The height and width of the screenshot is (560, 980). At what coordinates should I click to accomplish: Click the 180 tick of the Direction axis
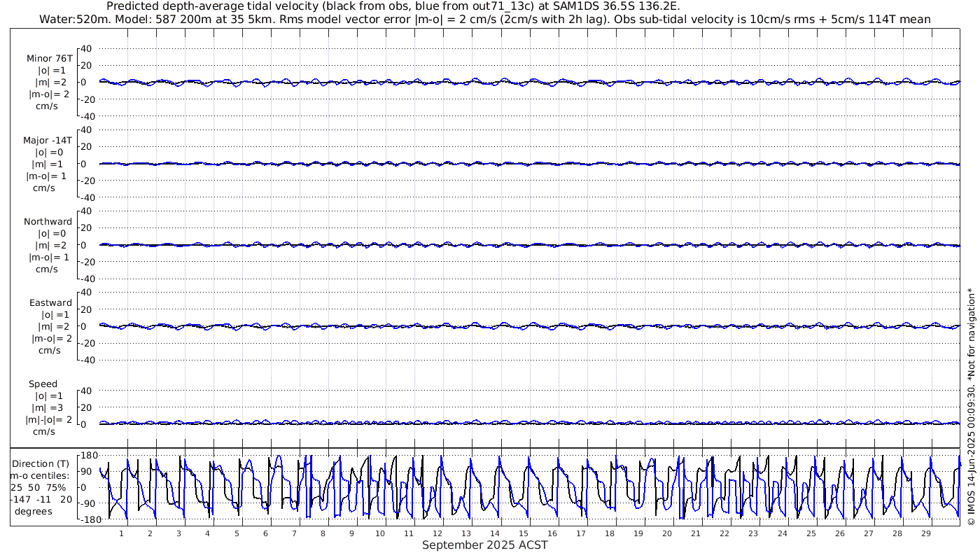(x=88, y=456)
